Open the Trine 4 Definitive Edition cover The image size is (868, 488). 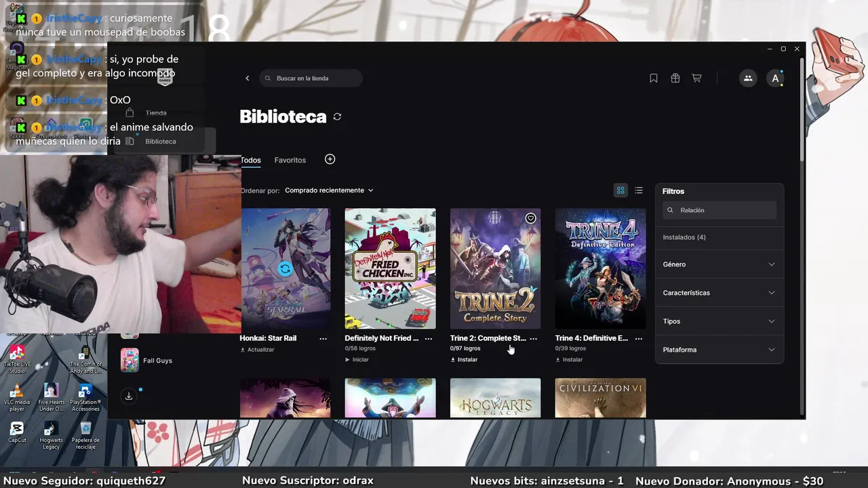601,269
